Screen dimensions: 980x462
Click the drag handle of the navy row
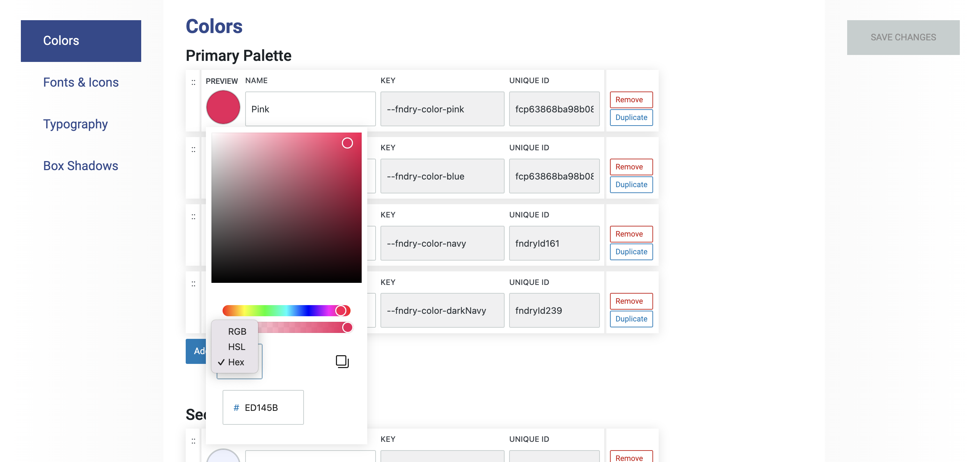point(193,216)
